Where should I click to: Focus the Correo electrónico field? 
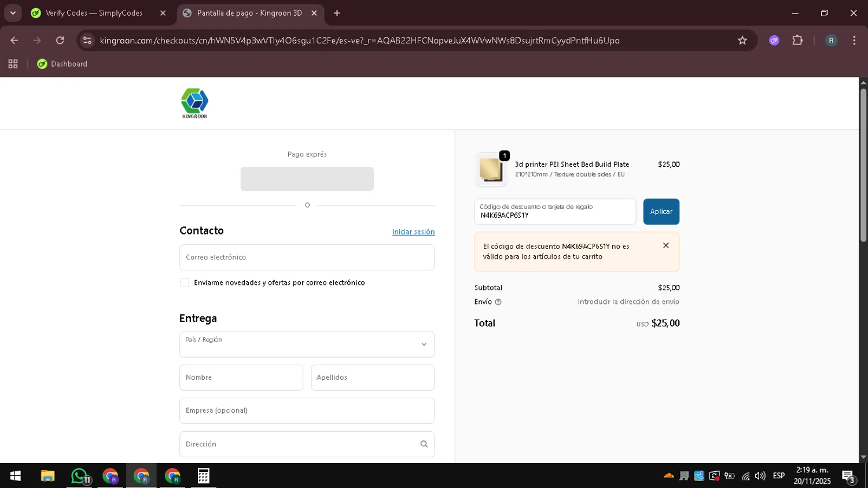307,258
